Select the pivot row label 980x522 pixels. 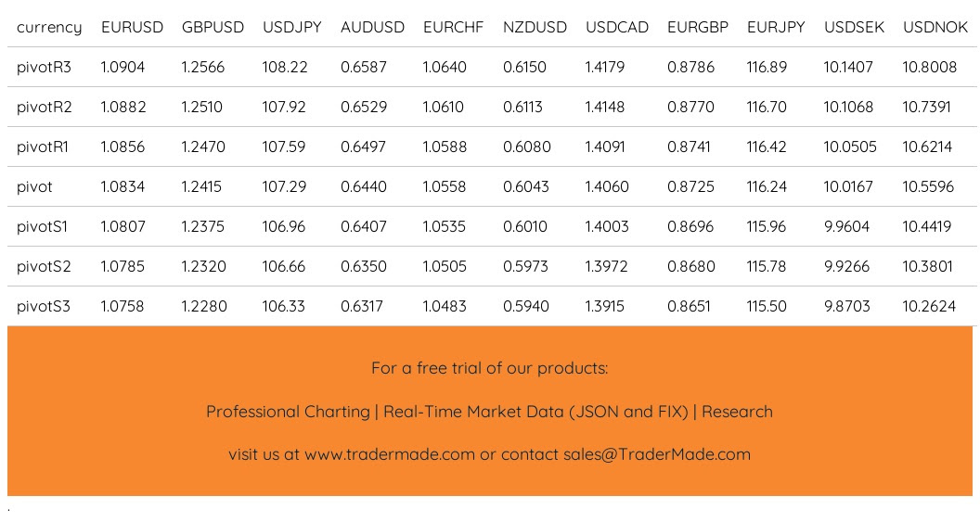pyautogui.click(x=34, y=186)
